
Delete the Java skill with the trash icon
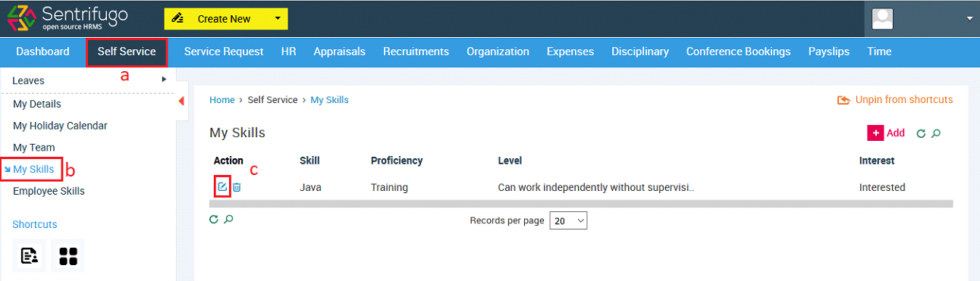237,187
